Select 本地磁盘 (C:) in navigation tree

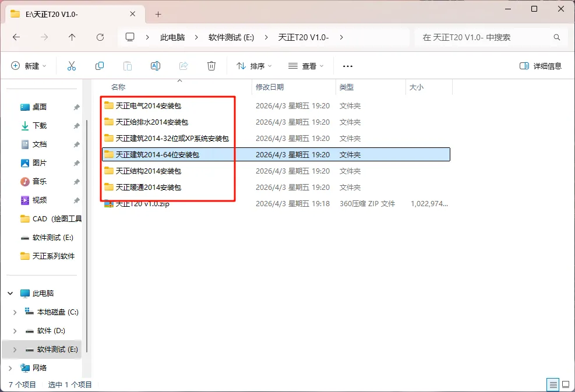pyautogui.click(x=51, y=312)
